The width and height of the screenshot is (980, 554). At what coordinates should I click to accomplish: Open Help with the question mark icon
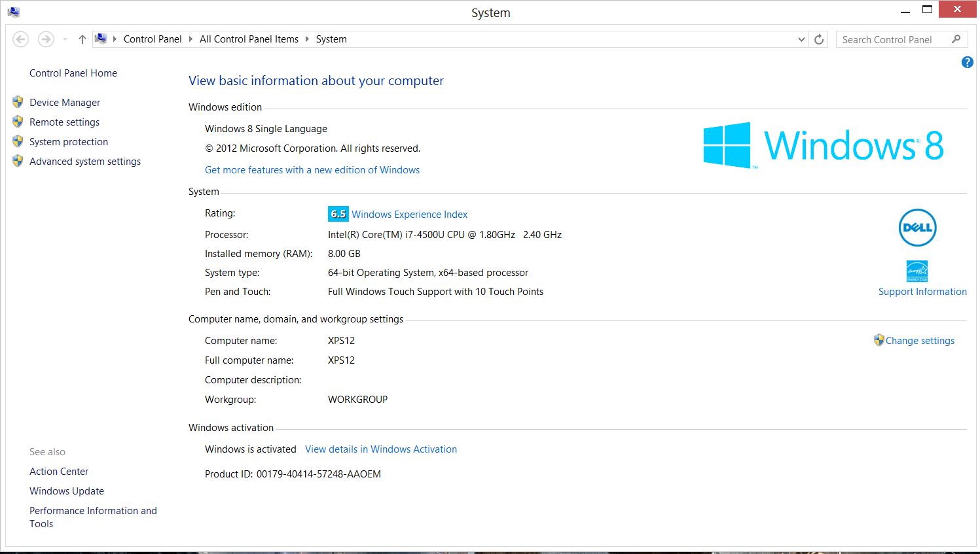click(x=967, y=62)
